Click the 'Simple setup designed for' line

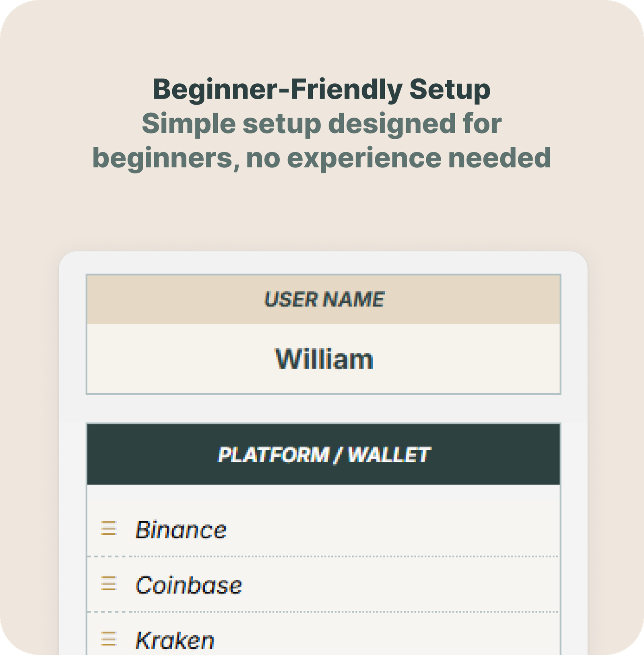coord(322,124)
